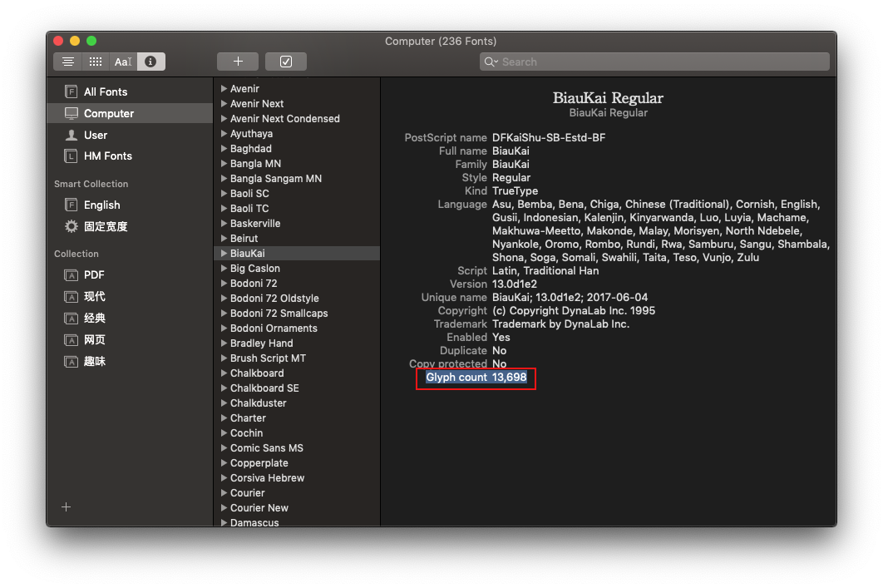This screenshot has width=883, height=588.
Task: Click the All Fonts sidebar icon
Action: pyautogui.click(x=71, y=91)
